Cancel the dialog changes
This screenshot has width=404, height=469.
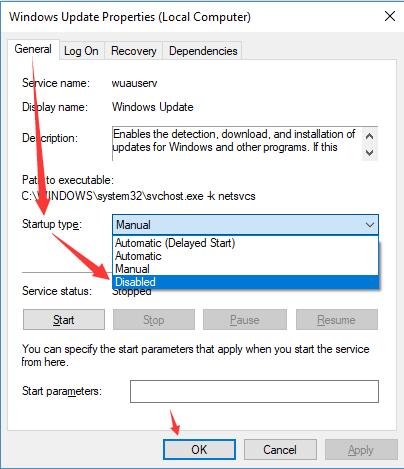[280, 449]
